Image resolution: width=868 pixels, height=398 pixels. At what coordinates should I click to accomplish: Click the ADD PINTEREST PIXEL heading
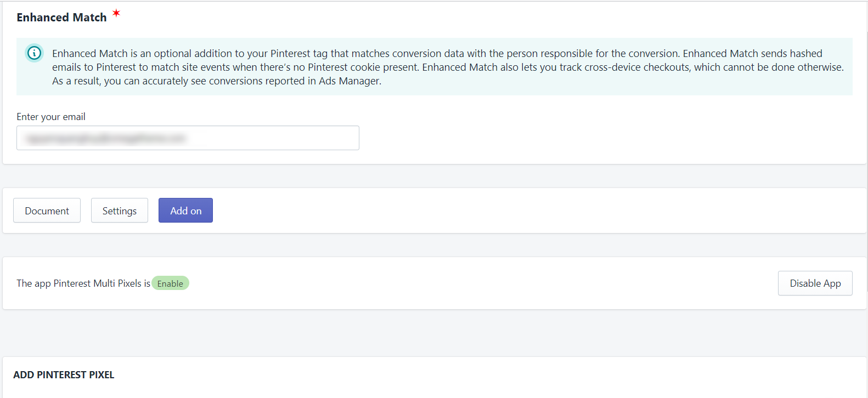(x=64, y=375)
